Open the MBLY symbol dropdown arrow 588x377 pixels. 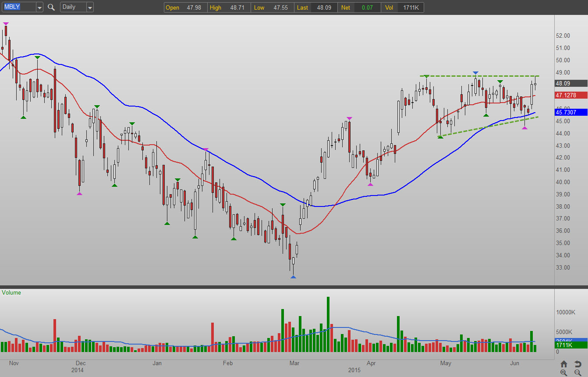[x=39, y=7]
